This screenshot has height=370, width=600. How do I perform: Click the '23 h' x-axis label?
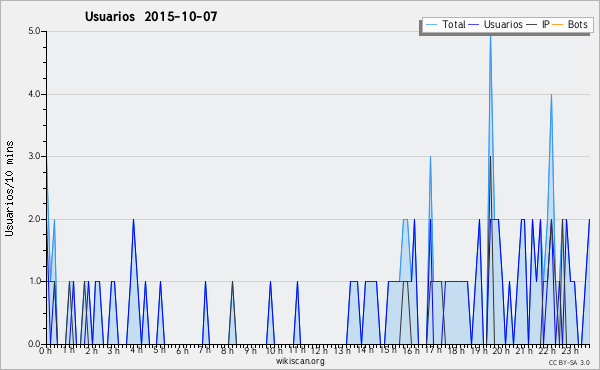(570, 350)
